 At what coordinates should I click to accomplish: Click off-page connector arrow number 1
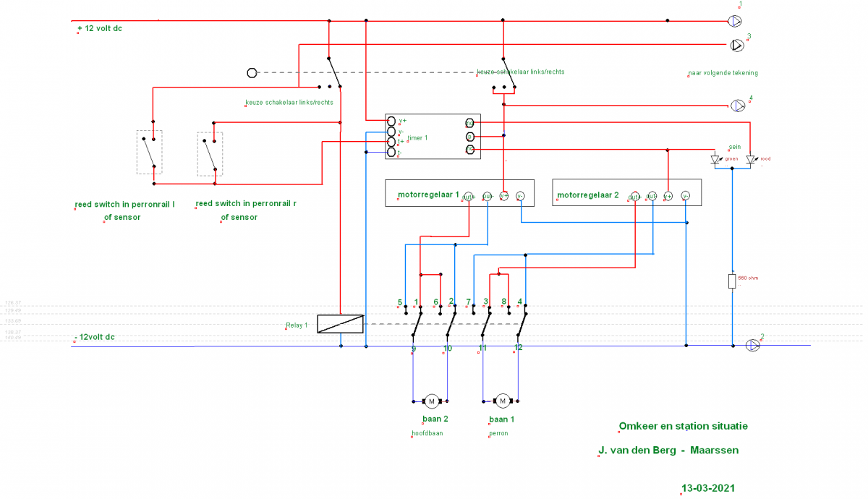[735, 21]
